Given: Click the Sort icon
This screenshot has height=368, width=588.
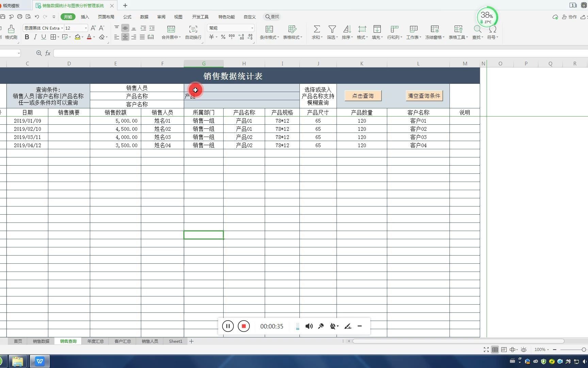Looking at the screenshot, I should [x=347, y=29].
